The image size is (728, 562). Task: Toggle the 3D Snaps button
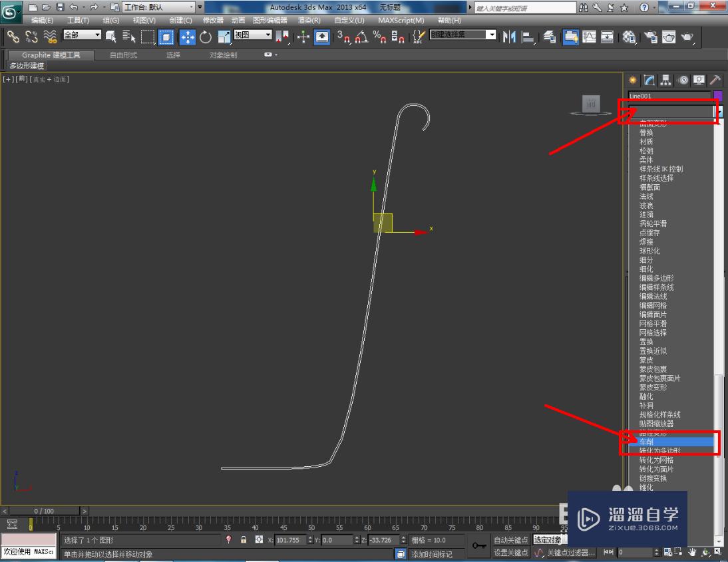click(343, 37)
